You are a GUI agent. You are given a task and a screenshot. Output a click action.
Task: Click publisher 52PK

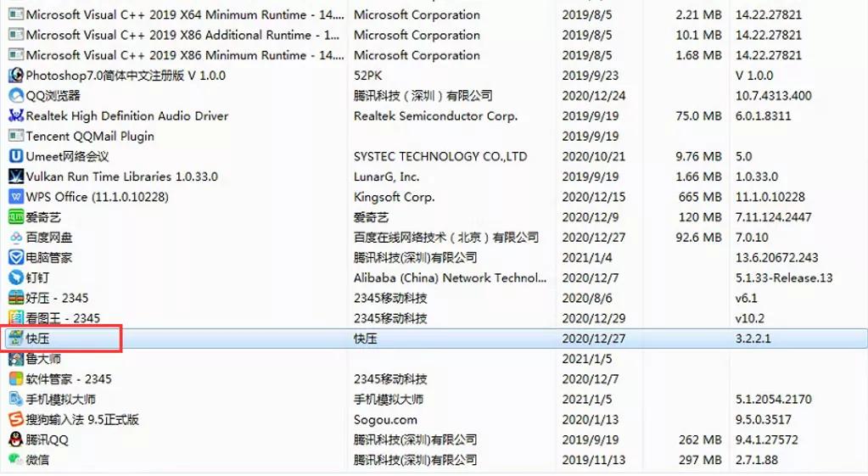pos(368,76)
